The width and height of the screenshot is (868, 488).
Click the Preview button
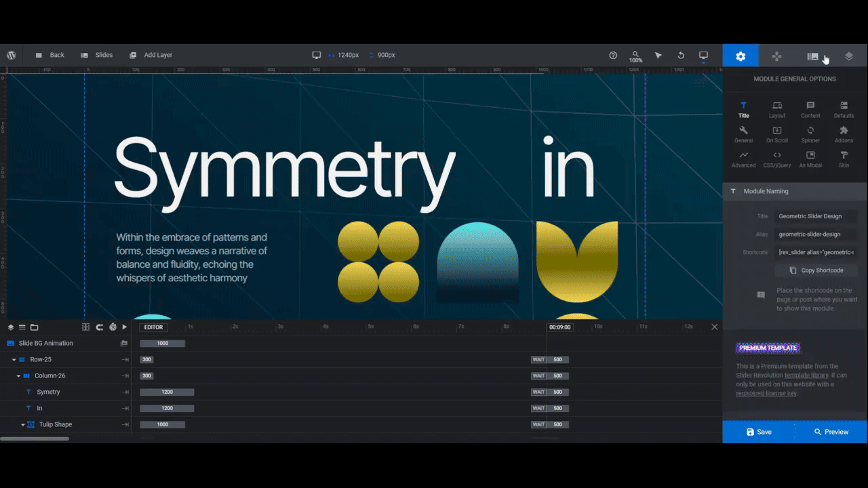[x=831, y=432]
